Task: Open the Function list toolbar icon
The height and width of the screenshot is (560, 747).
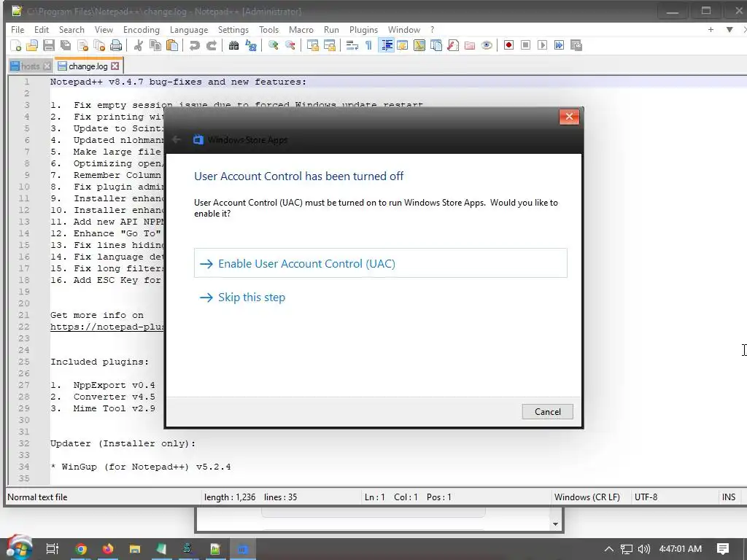Action: 453,45
